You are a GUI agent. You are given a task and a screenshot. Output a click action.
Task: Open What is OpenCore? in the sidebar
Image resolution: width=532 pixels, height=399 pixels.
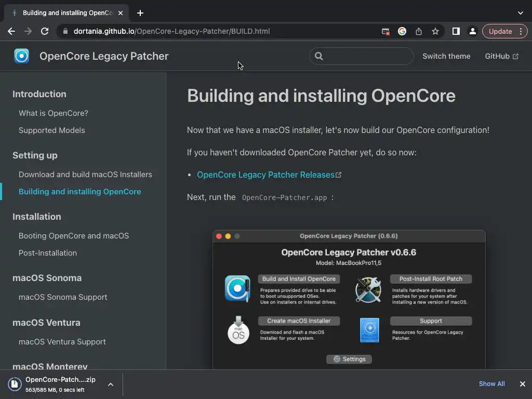tap(54, 113)
